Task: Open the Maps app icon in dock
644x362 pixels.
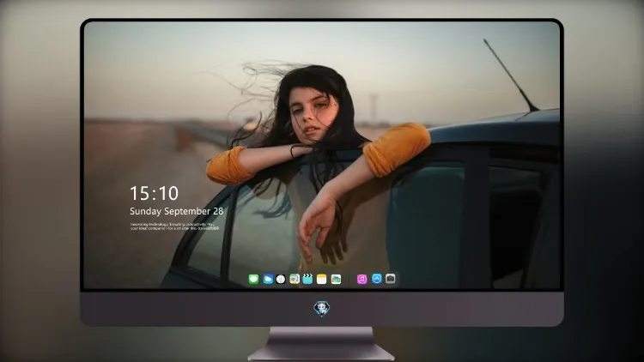Action: coord(295,279)
